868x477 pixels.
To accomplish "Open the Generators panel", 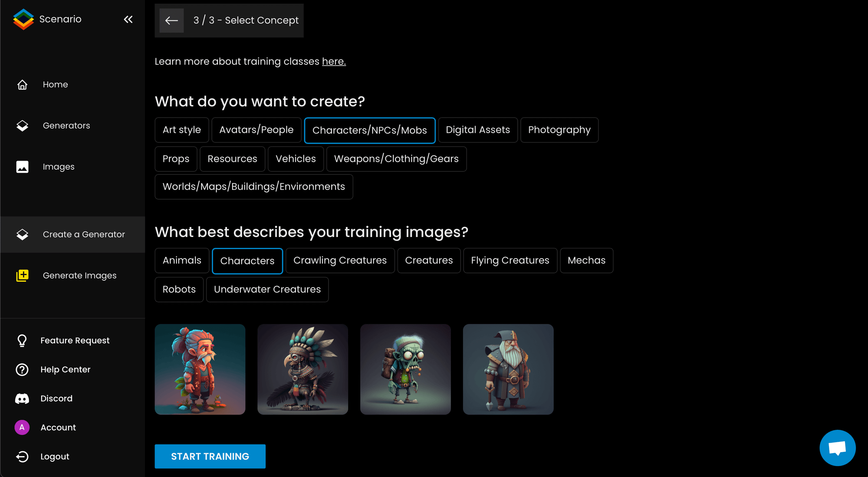I will click(66, 125).
